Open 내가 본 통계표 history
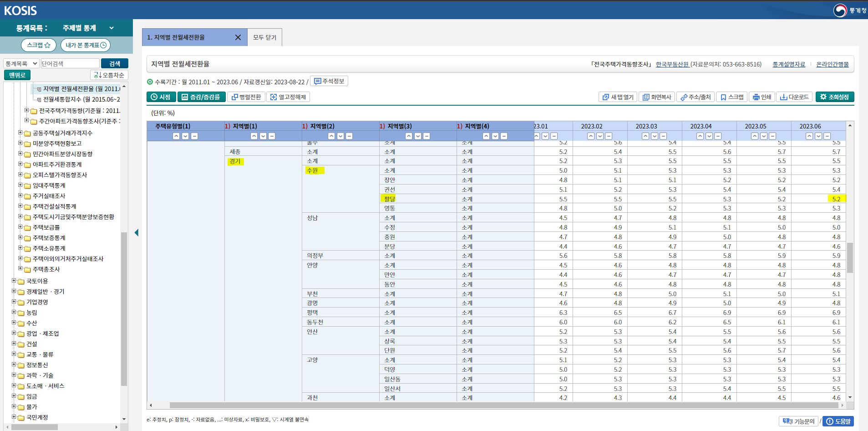 [85, 45]
